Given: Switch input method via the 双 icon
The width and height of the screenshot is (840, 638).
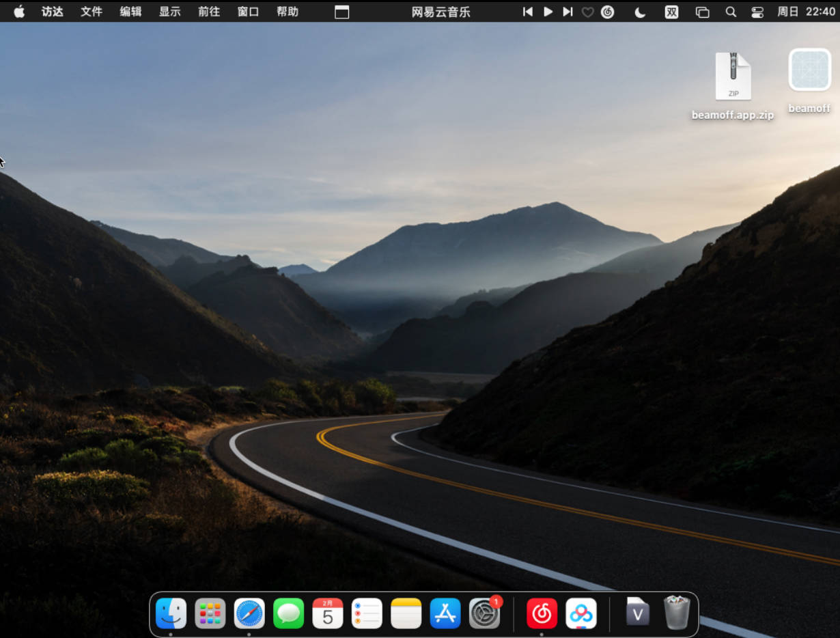Looking at the screenshot, I should click(671, 12).
